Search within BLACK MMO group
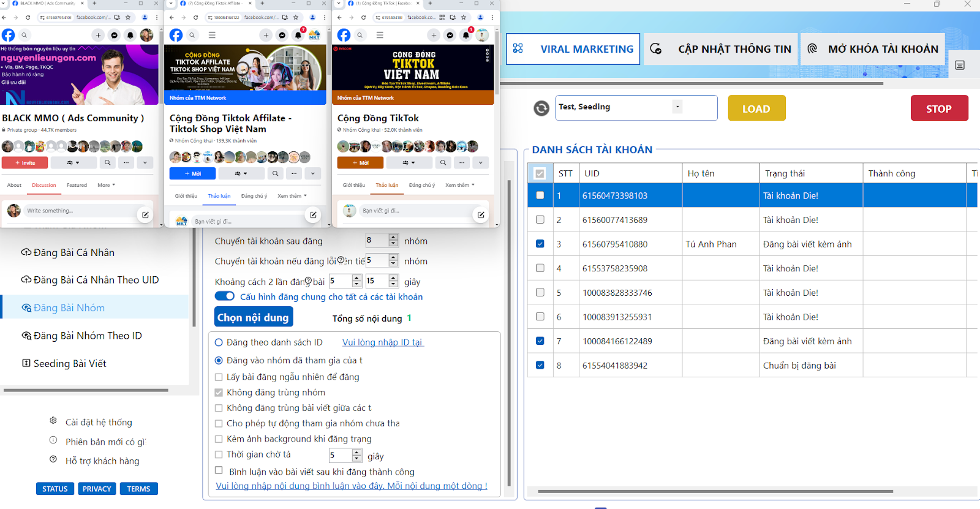Screen dimensions: 980x509 coord(108,163)
